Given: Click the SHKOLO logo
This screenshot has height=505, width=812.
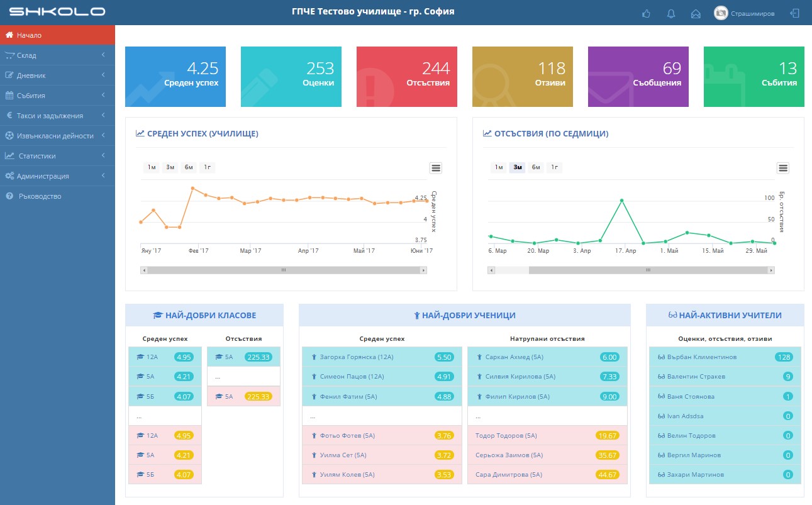Looking at the screenshot, I should click(x=57, y=12).
